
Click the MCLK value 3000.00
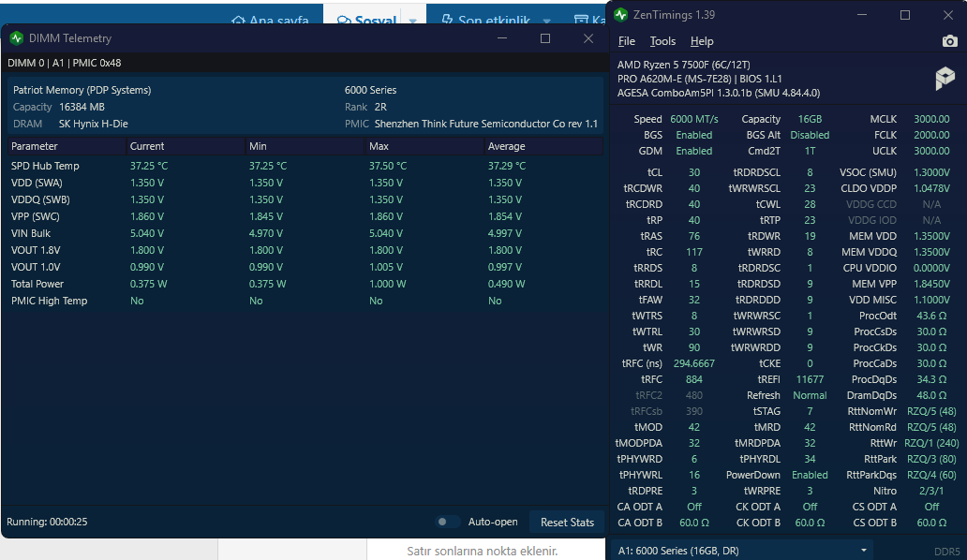point(931,119)
